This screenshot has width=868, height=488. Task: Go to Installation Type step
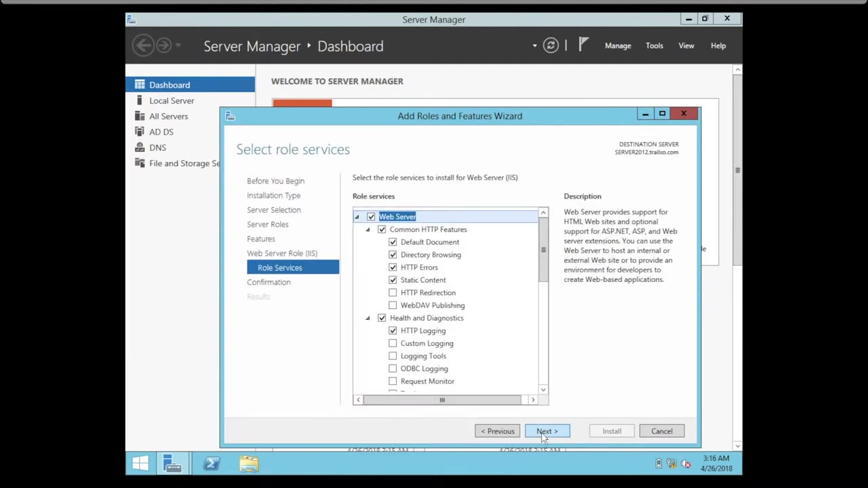tap(273, 195)
